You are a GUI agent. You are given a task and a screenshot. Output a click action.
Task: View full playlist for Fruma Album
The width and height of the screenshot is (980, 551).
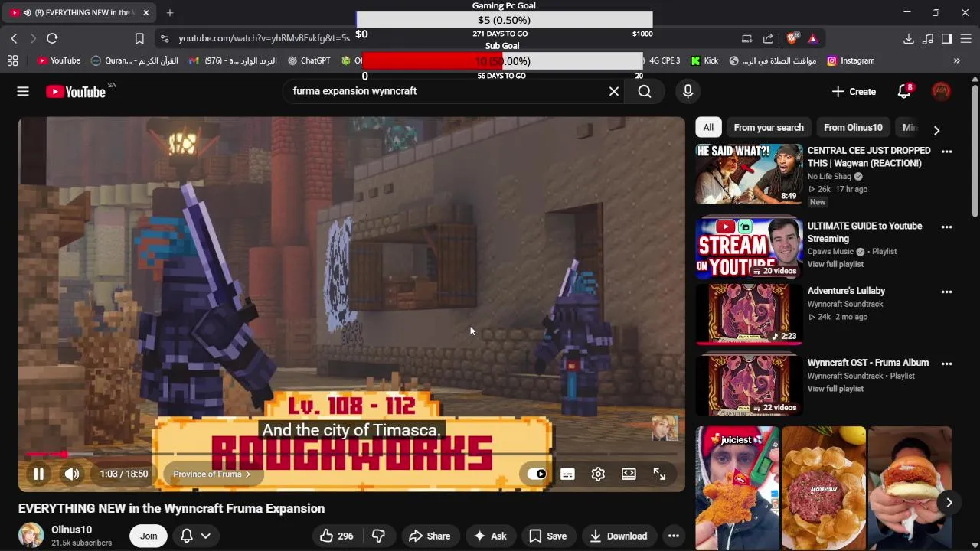click(x=835, y=389)
